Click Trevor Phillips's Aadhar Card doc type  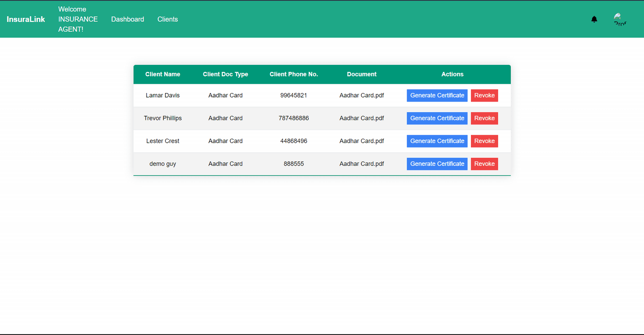click(225, 118)
